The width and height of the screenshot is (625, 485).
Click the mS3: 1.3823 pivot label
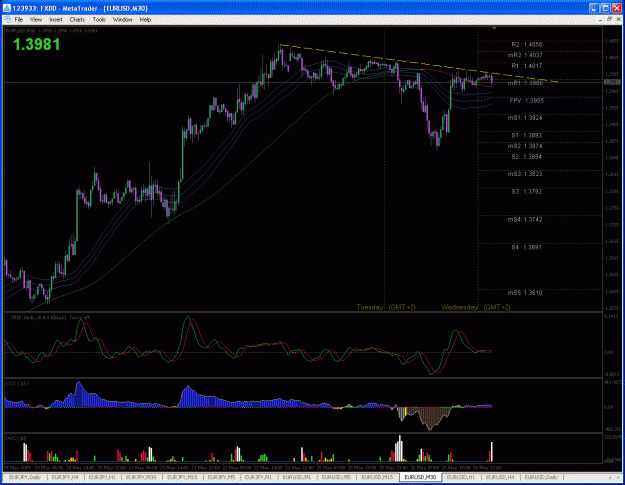525,174
